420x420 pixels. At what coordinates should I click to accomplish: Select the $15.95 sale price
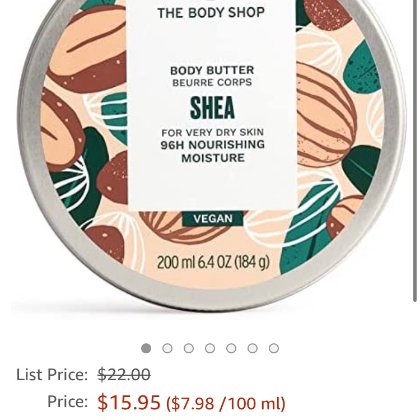129,402
